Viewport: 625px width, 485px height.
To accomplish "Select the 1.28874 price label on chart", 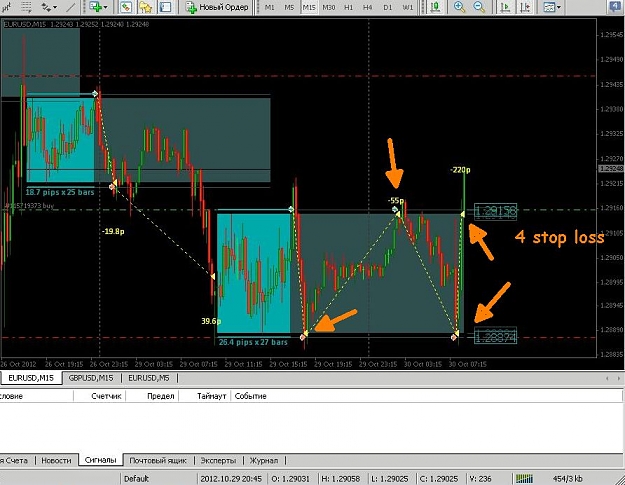I will click(x=495, y=336).
